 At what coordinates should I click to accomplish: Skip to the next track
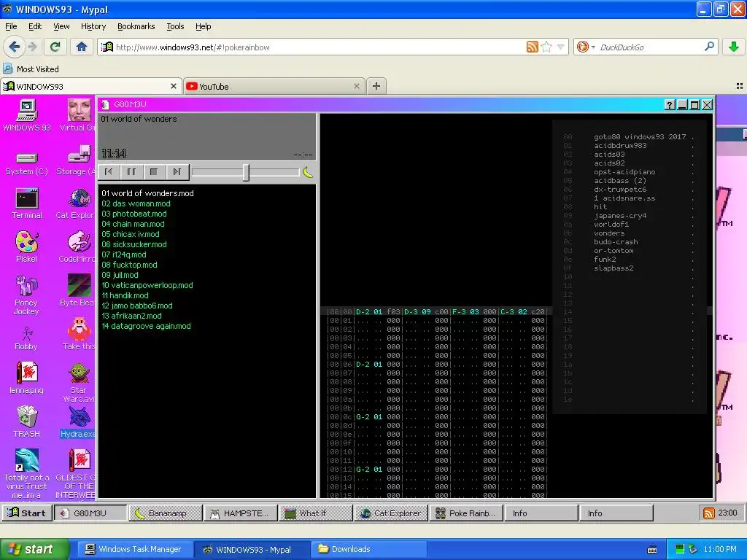[x=177, y=172]
